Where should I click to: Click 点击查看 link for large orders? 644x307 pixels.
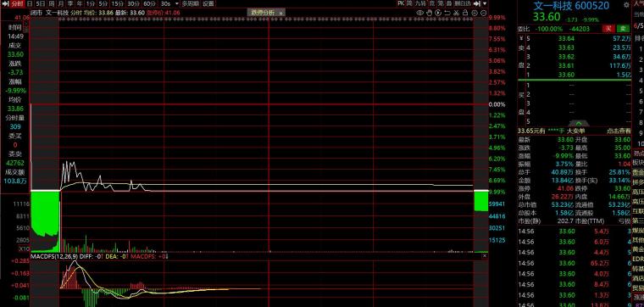[618, 131]
